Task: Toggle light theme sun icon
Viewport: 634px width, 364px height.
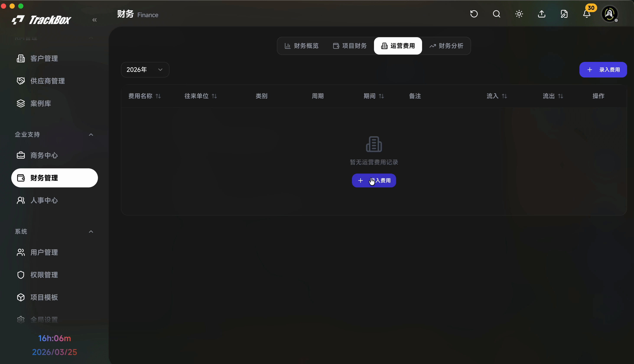Action: (519, 14)
